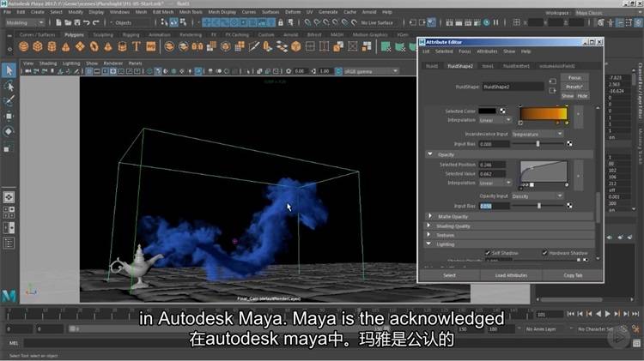Click the Focus button

(574, 77)
